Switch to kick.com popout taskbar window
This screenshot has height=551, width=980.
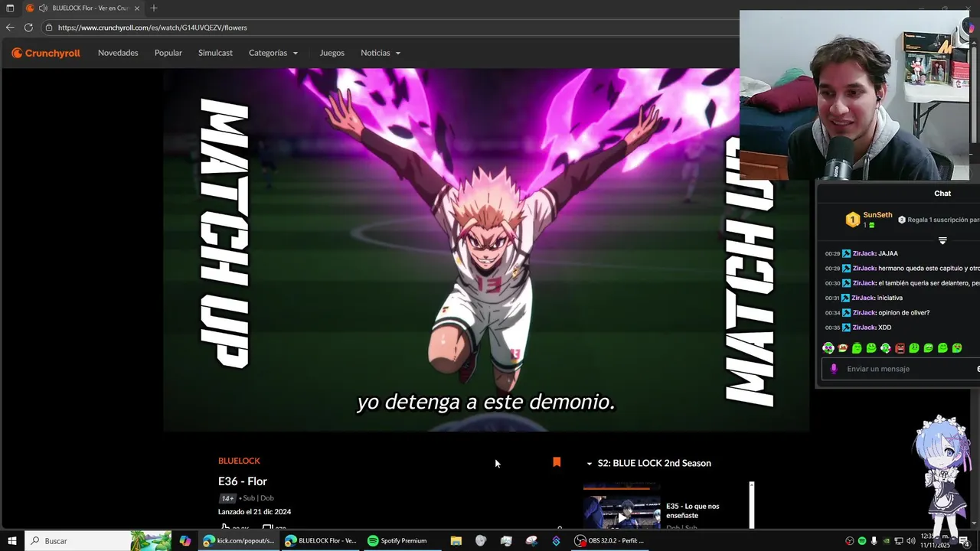[x=239, y=541]
